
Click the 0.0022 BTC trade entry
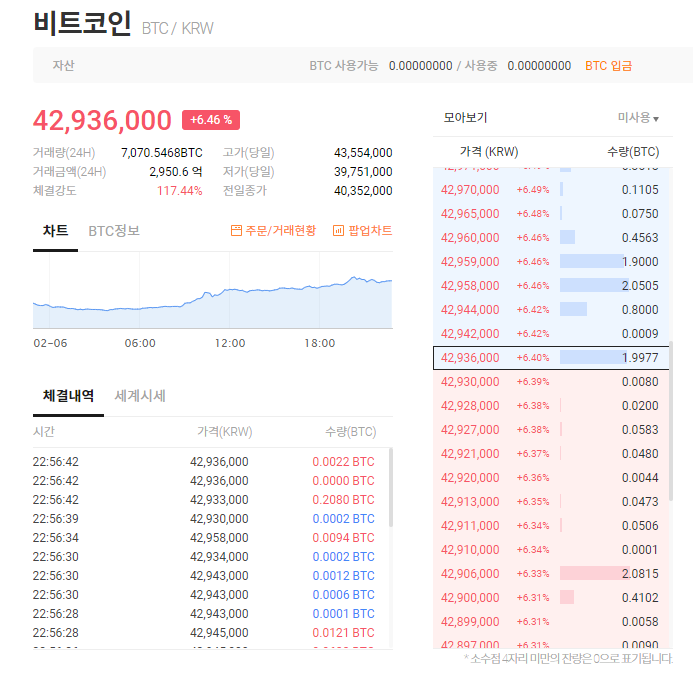(343, 461)
